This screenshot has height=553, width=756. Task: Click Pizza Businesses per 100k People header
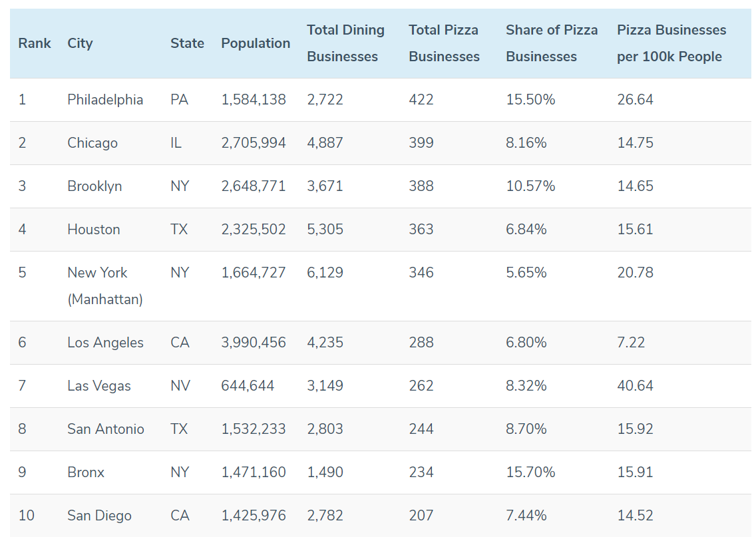pyautogui.click(x=671, y=43)
